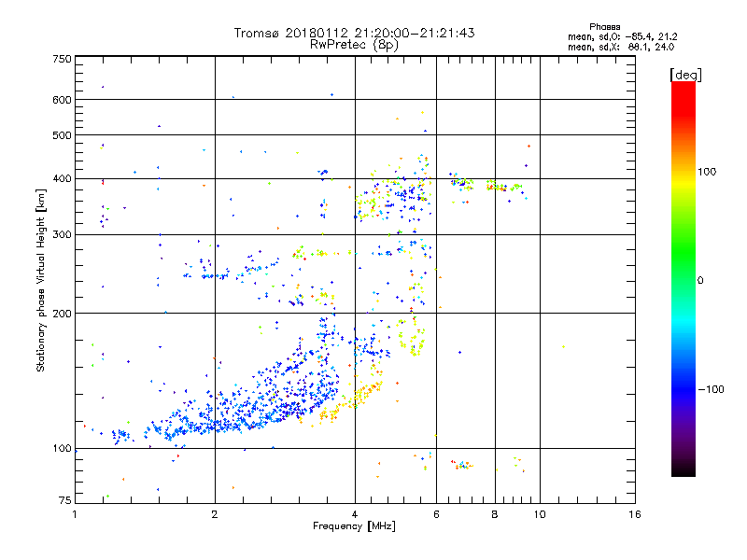
Task: Click the y-axis label '600'
Action: (62, 100)
